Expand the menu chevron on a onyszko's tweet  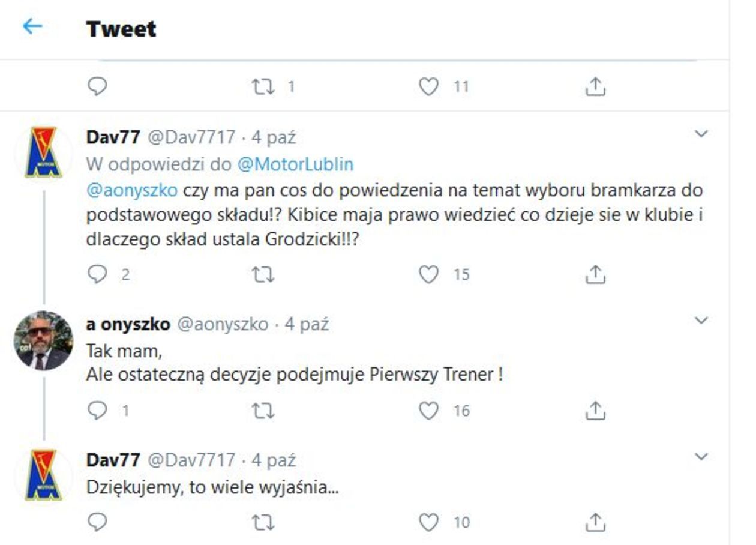[x=701, y=321]
